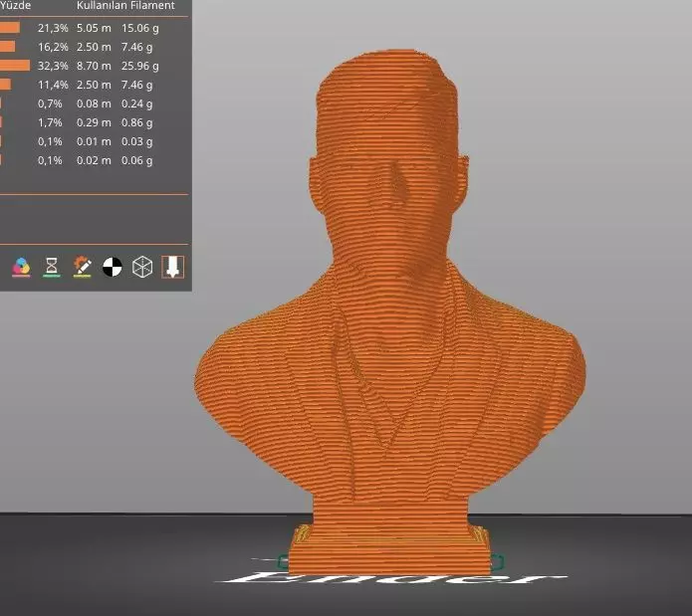Click the 0.02 m filament length
This screenshot has width=692, height=616.
[x=94, y=160]
